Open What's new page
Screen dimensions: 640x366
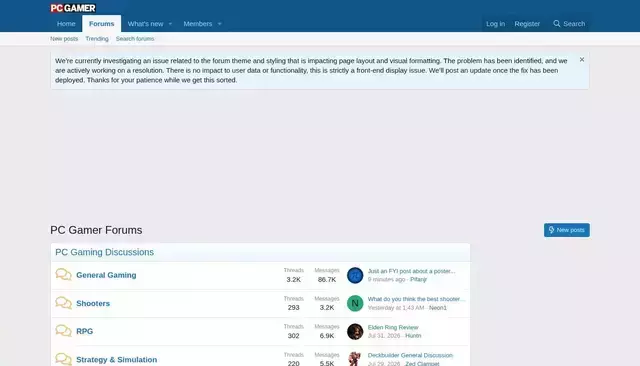[145, 24]
